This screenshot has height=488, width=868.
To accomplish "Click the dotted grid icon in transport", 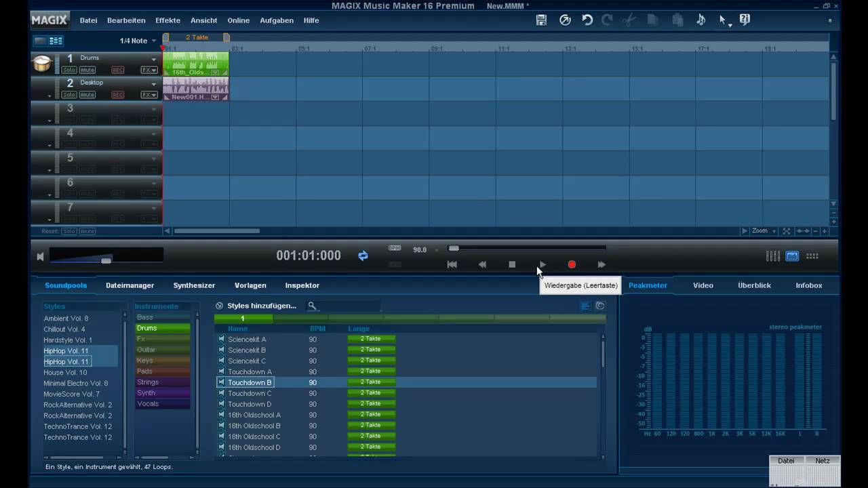I will pyautogui.click(x=812, y=256).
